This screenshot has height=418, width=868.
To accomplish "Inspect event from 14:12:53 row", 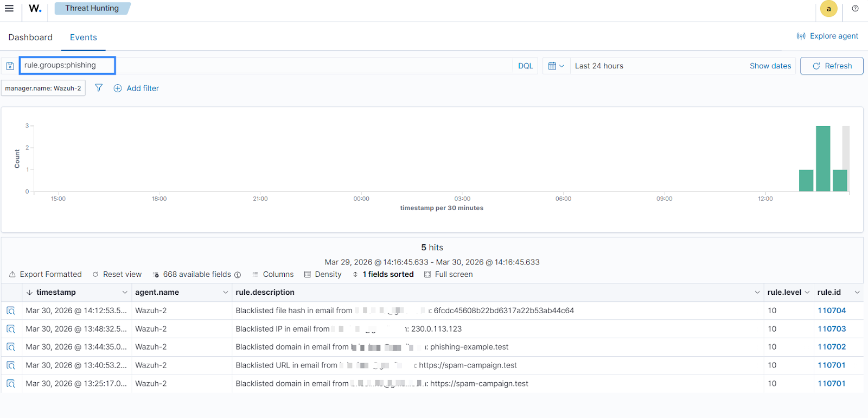I will (11, 311).
